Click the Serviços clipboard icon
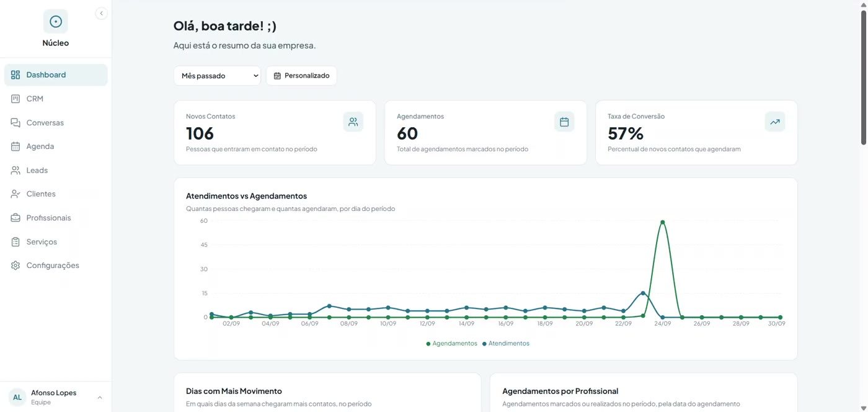868x412 pixels. pyautogui.click(x=15, y=242)
